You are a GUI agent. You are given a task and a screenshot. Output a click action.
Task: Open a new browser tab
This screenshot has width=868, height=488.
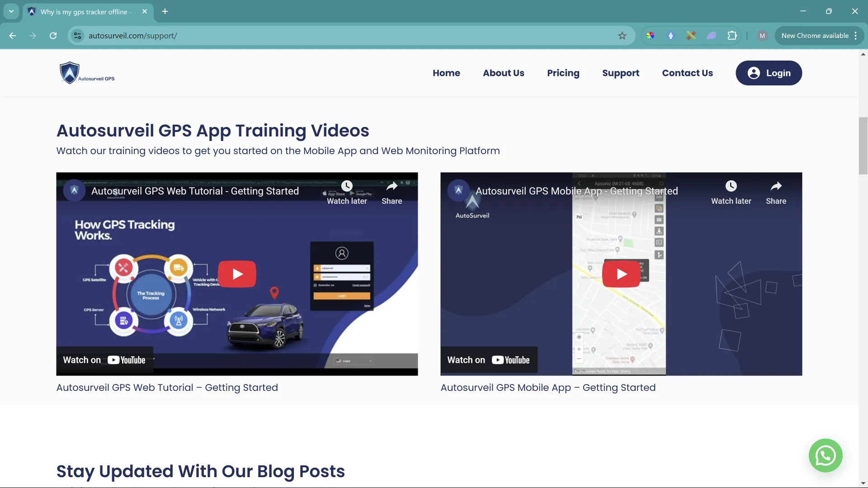tap(165, 11)
